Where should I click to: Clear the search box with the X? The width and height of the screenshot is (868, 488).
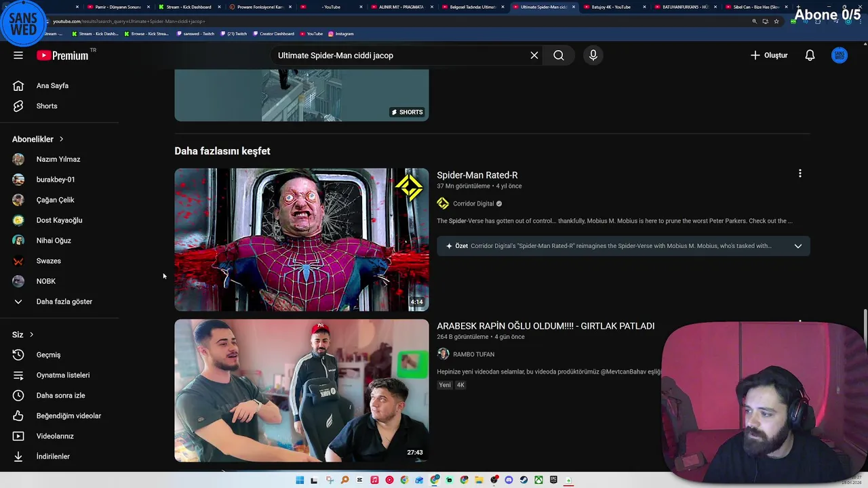[534, 56]
